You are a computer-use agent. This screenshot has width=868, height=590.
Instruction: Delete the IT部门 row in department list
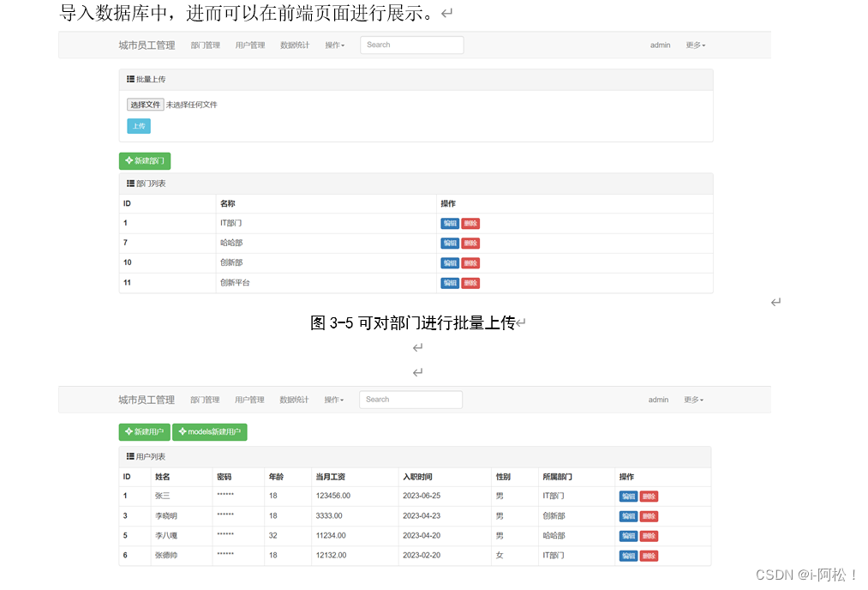point(470,223)
